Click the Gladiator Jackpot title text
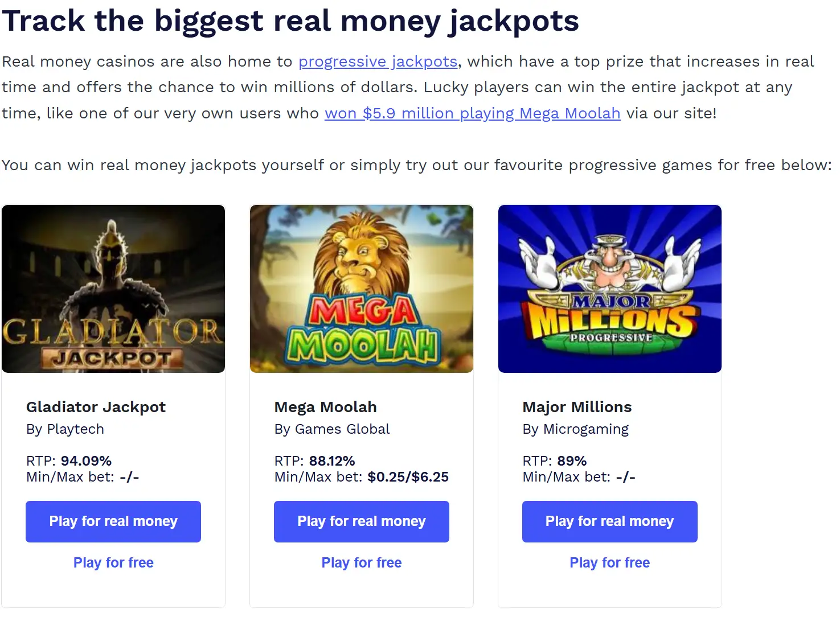Image resolution: width=840 pixels, height=625 pixels. 96,407
